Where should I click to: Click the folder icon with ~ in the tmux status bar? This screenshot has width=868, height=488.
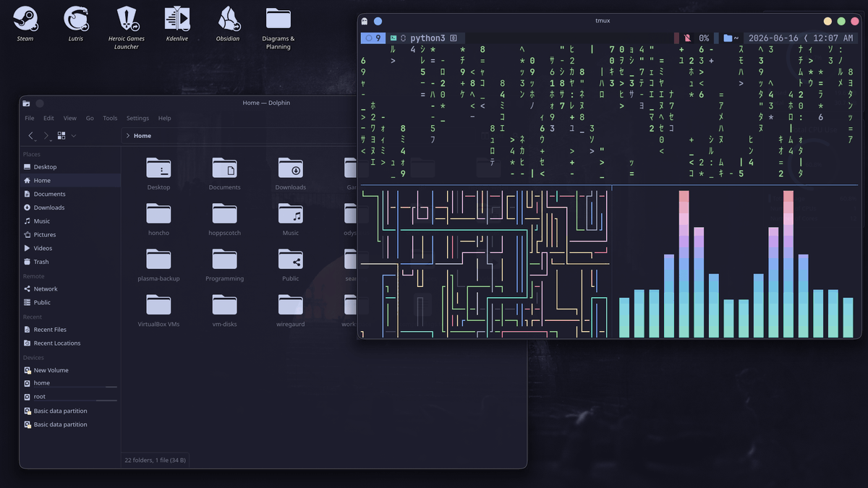731,38
